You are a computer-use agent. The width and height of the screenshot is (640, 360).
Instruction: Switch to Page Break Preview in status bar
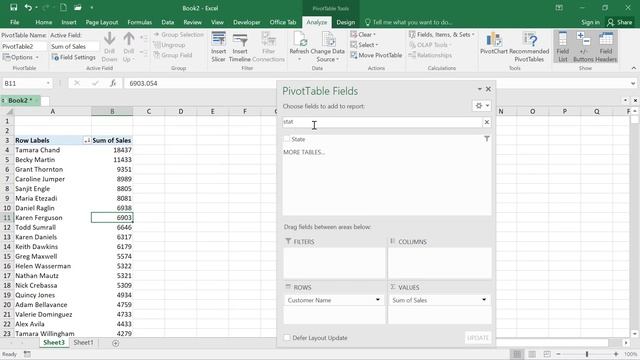[547, 354]
